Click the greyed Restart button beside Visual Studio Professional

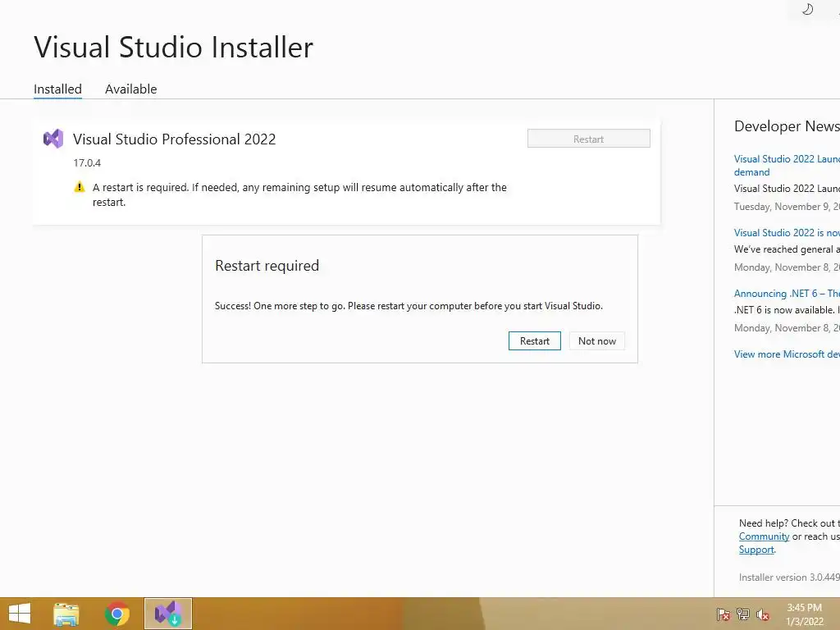tap(589, 139)
